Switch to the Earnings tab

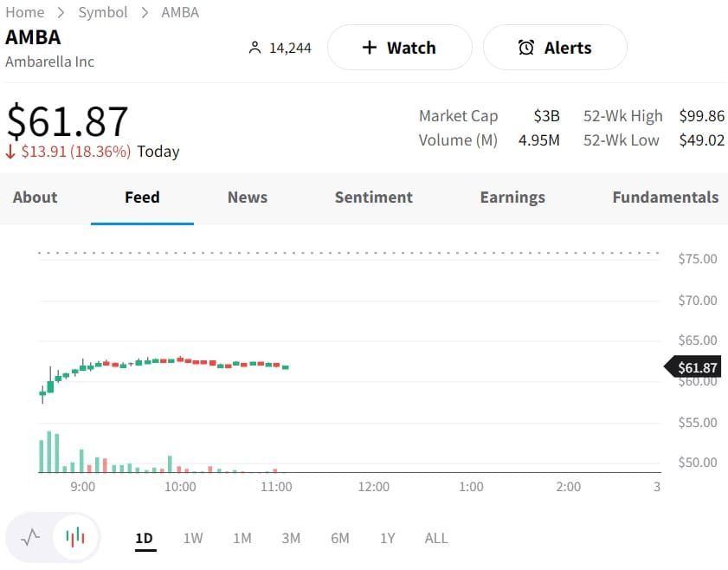[x=512, y=197]
